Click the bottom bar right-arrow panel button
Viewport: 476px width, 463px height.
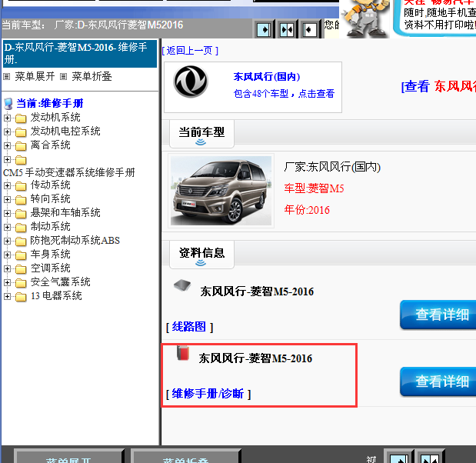[x=399, y=456]
